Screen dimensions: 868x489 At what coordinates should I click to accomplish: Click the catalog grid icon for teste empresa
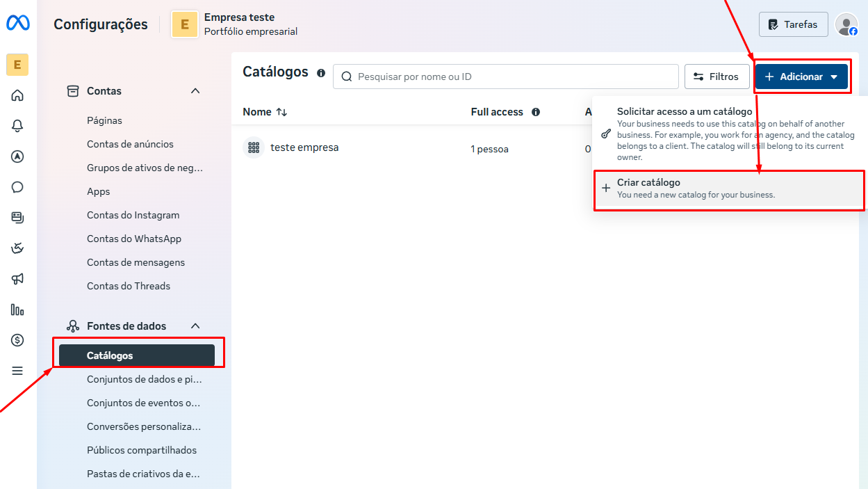pyautogui.click(x=254, y=147)
